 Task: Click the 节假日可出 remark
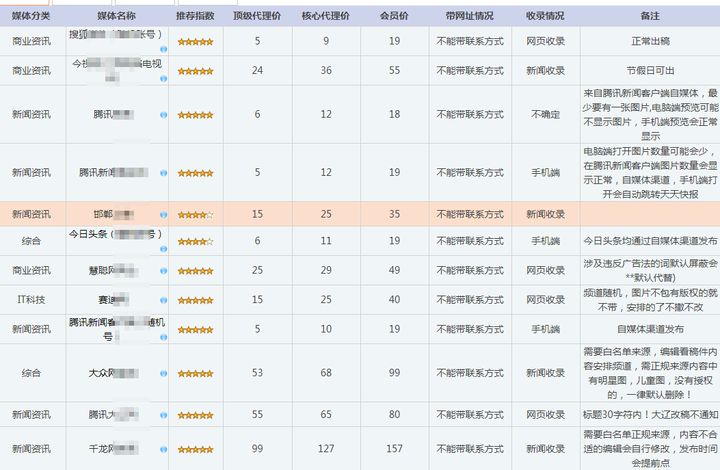click(650, 71)
